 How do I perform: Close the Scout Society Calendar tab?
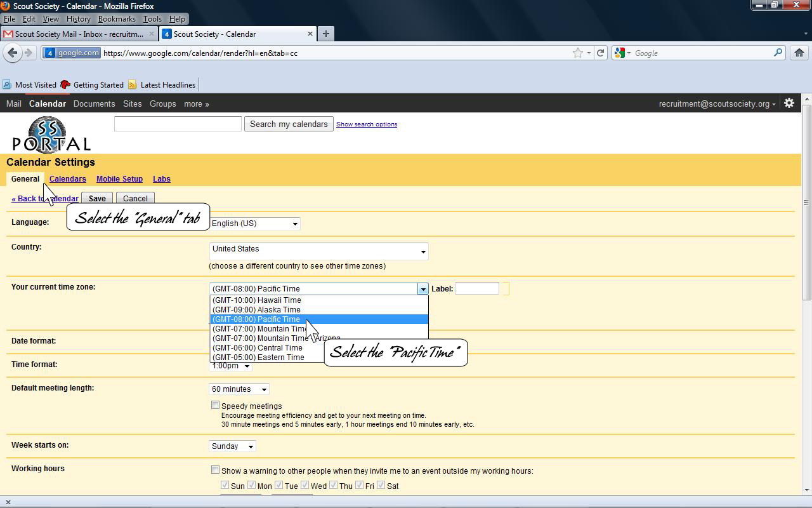coord(310,34)
